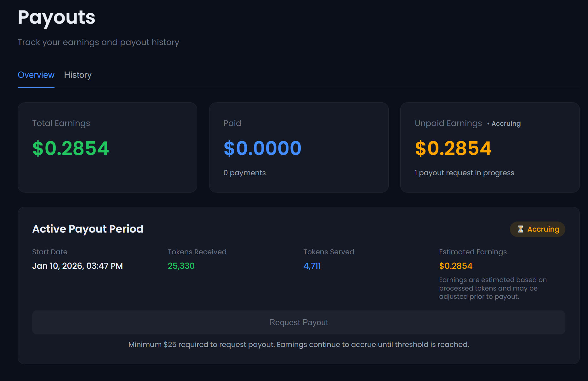Click the Tokens Served value 4,711
The width and height of the screenshot is (588, 381).
point(312,266)
